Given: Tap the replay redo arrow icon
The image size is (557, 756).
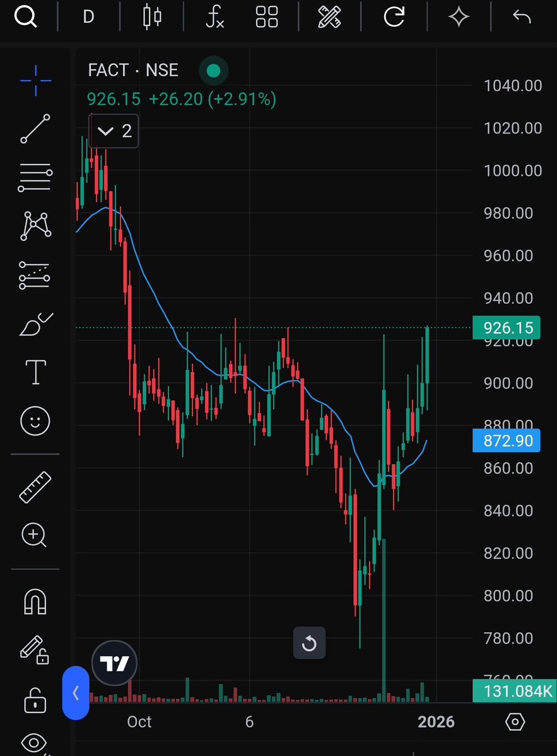Looking at the screenshot, I should [394, 17].
